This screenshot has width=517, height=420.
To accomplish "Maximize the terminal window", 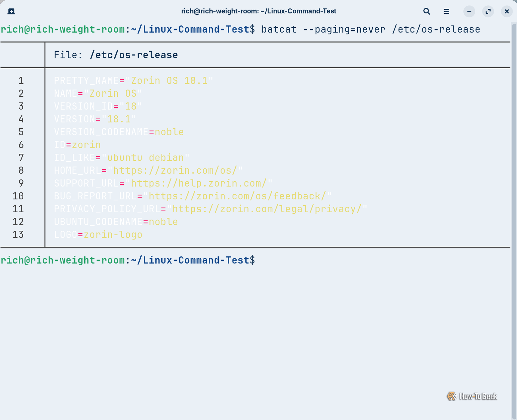I will (x=488, y=11).
